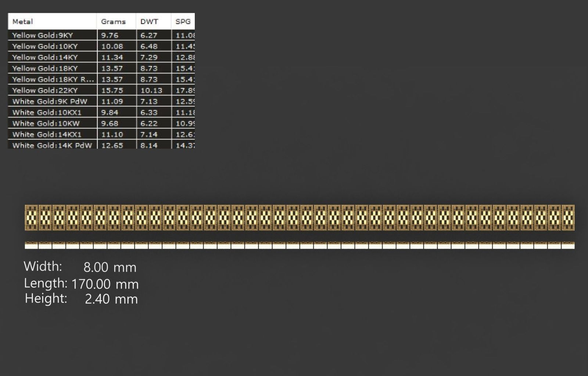Select the Yellow Gold:9KY row

[x=101, y=35]
